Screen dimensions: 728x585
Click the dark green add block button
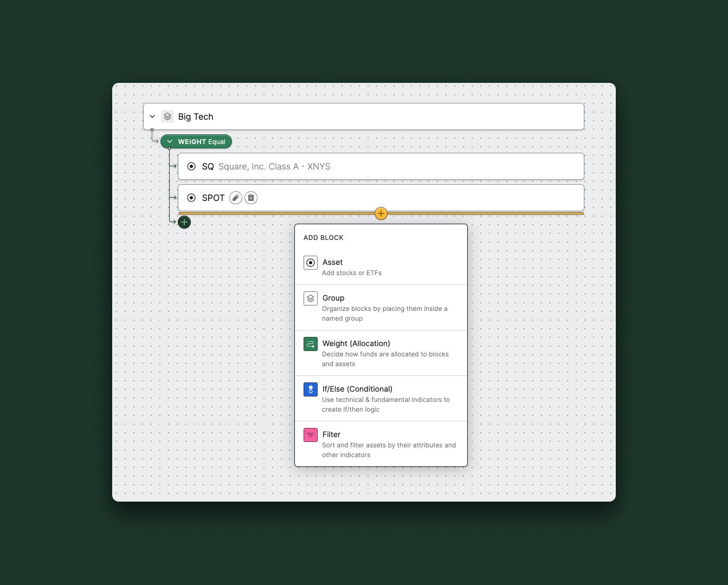(184, 222)
